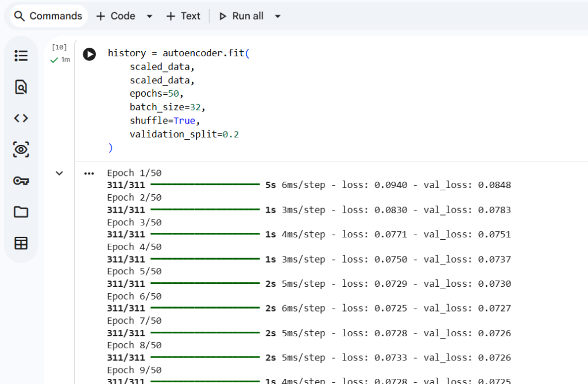Run the autoencoder.fit cell
This screenshot has width=588, height=384.
click(x=89, y=54)
